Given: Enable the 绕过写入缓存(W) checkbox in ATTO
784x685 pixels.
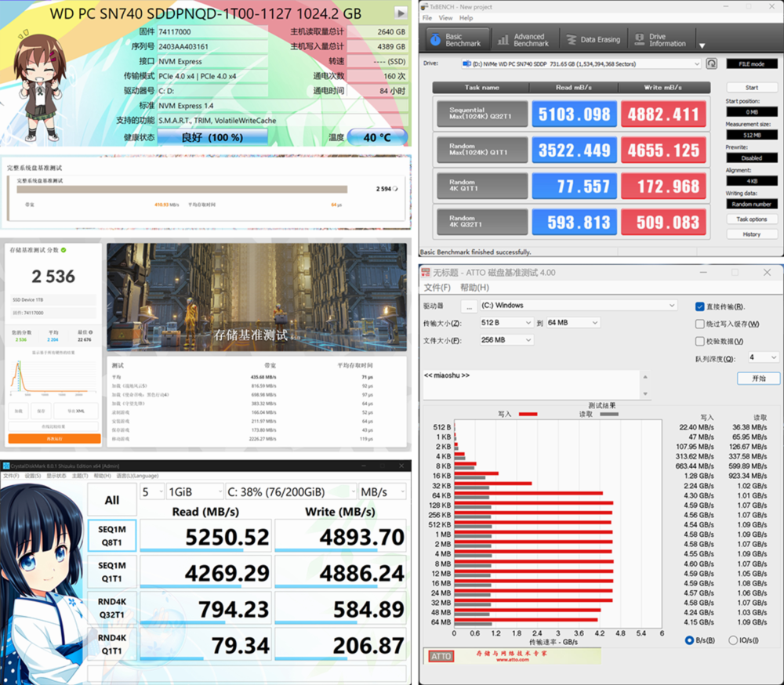Looking at the screenshot, I should 699,324.
